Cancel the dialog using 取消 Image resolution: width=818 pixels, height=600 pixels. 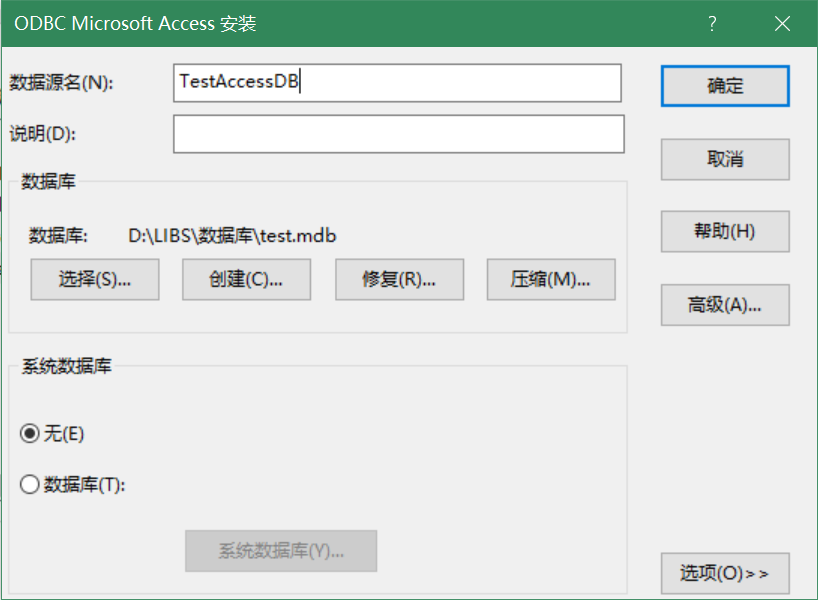[725, 159]
